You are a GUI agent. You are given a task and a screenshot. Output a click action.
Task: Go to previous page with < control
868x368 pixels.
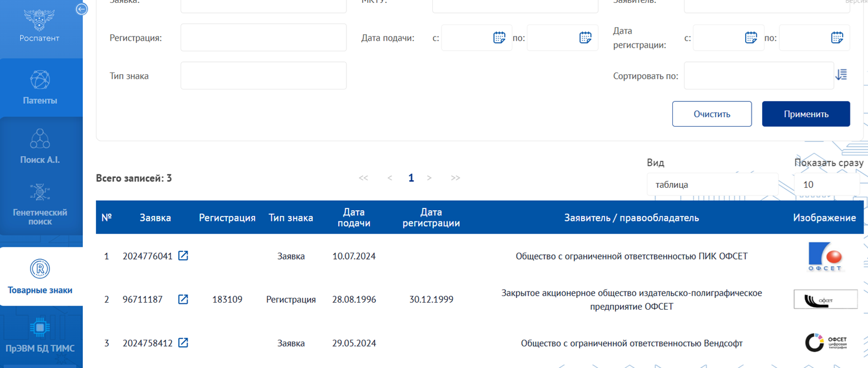389,178
